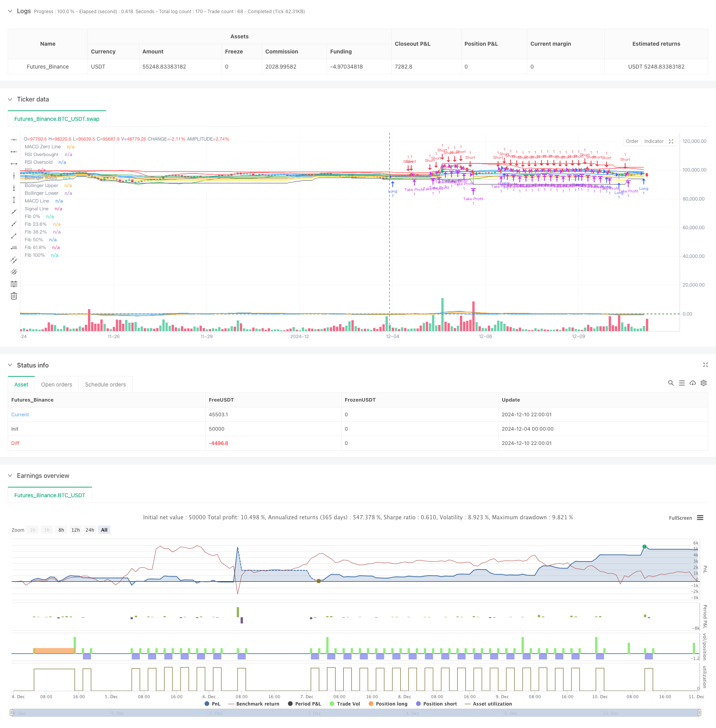Select the horizontal segment drawing tool
Screen dimensions: 716x728
[x=14, y=163]
